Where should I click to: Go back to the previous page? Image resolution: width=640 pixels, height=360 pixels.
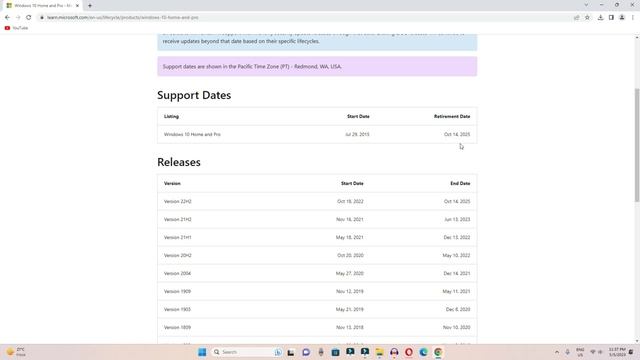[7, 18]
